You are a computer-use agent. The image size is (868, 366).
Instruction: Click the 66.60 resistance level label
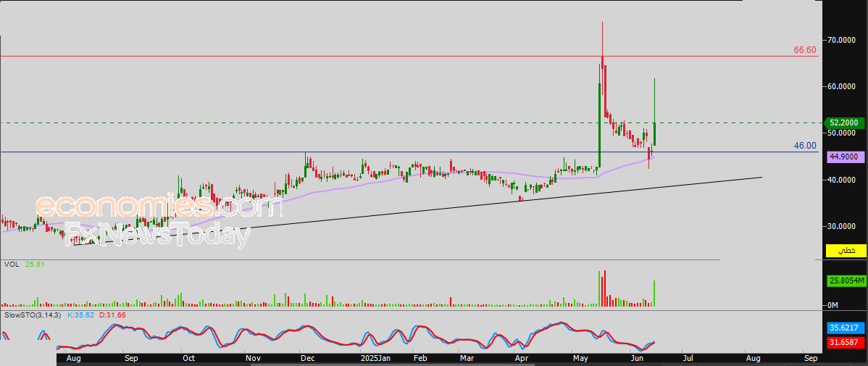[x=805, y=50]
